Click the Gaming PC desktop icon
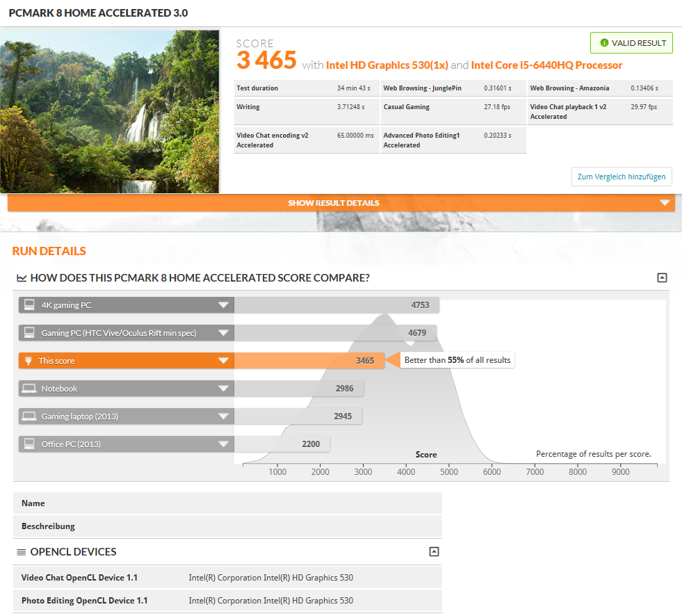The height and width of the screenshot is (616, 682). 29,333
